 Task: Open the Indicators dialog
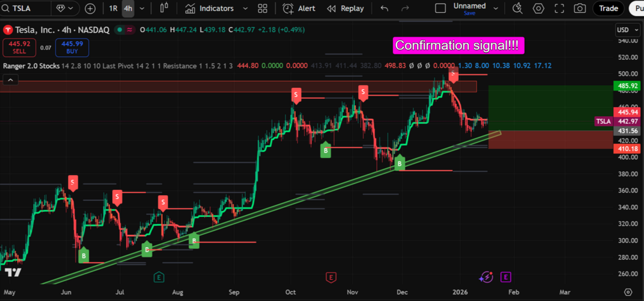pyautogui.click(x=209, y=8)
